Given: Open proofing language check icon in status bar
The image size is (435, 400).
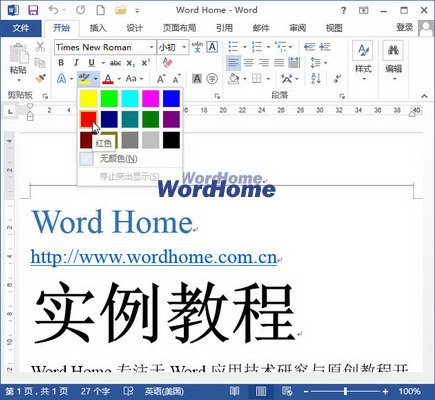Looking at the screenshot, I should pyautogui.click(x=128, y=391).
